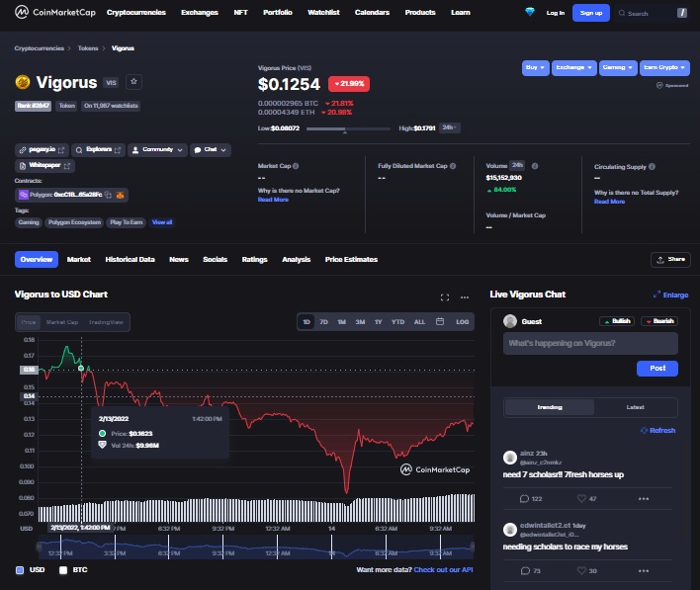This screenshot has height=590, width=700.
Task: Open the Volume 24h period dropdown
Action: 517,166
